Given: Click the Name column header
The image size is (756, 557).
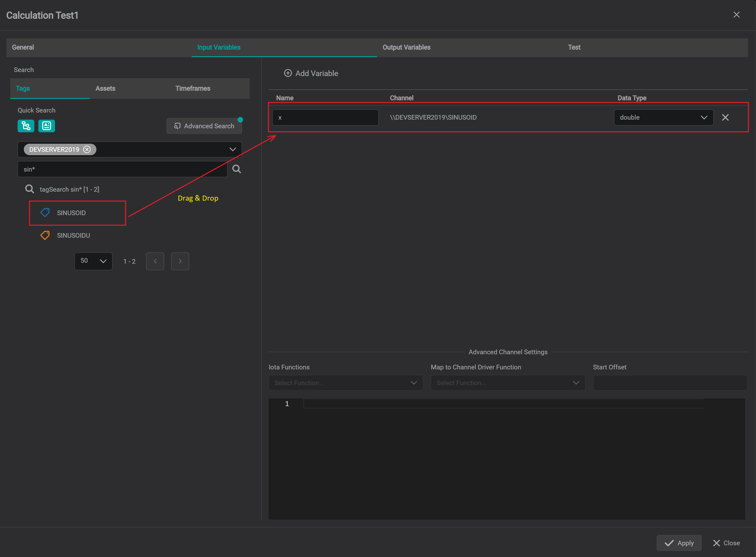Looking at the screenshot, I should (x=285, y=98).
